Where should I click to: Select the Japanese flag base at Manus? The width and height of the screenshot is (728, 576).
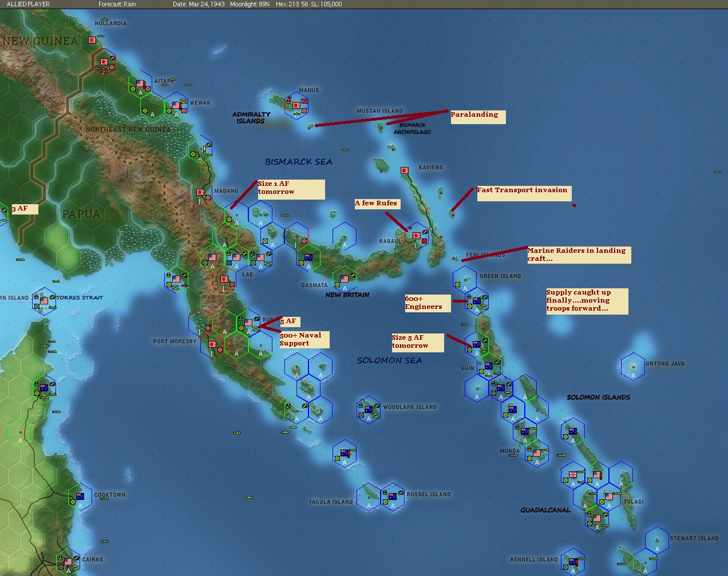coord(297,105)
